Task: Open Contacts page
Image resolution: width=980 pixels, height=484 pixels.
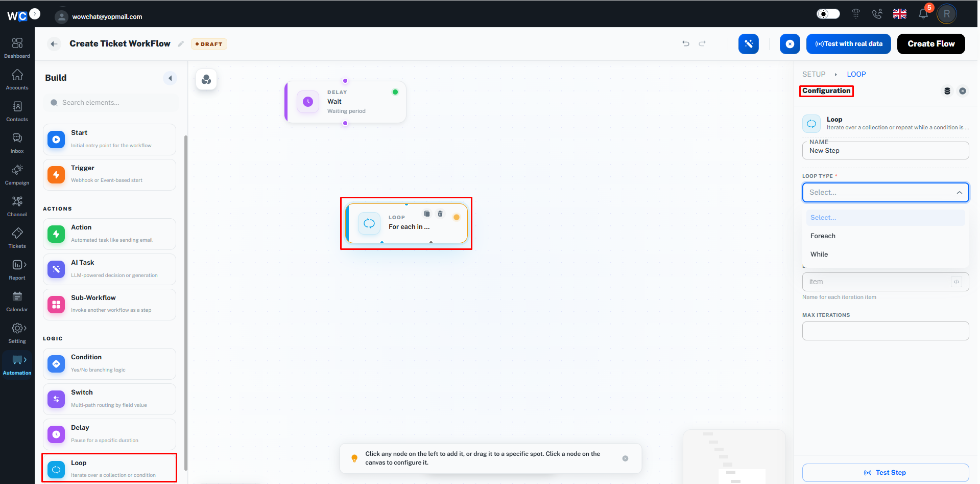Action: pos(17,111)
